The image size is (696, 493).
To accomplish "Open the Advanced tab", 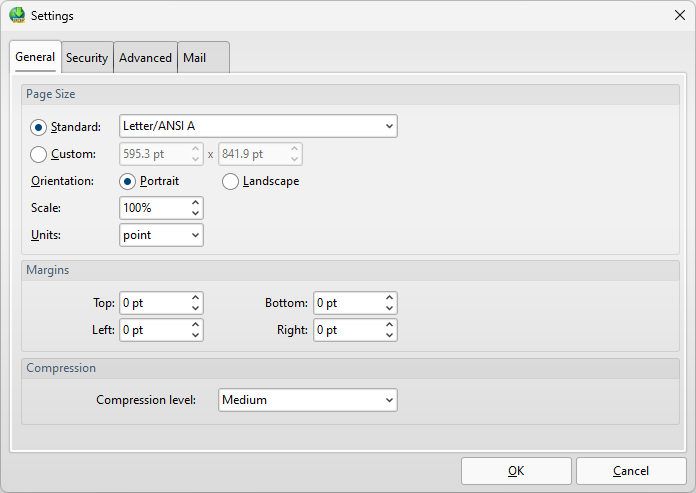I will click(x=145, y=58).
